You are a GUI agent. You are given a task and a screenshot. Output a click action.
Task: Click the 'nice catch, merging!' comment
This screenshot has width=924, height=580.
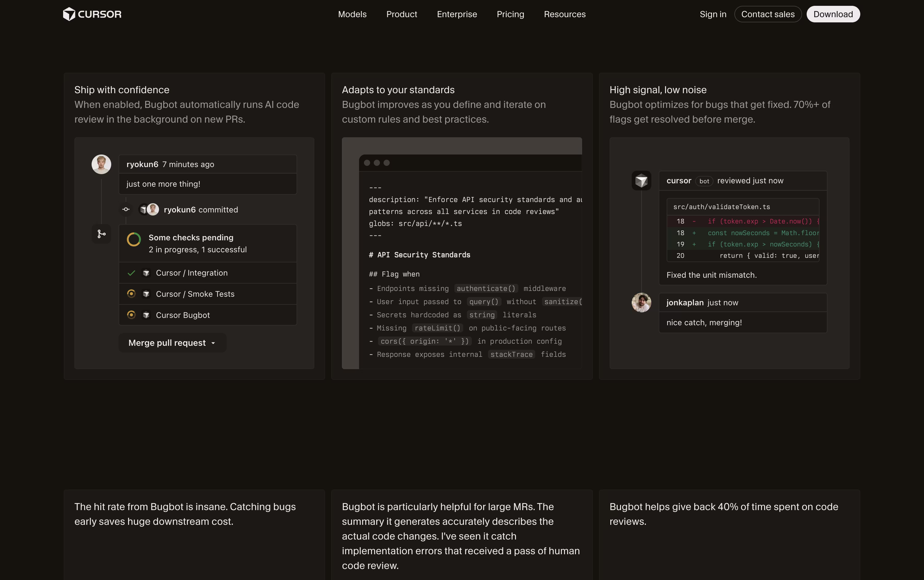pyautogui.click(x=704, y=322)
